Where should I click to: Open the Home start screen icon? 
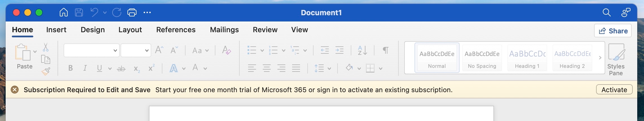[x=64, y=12]
